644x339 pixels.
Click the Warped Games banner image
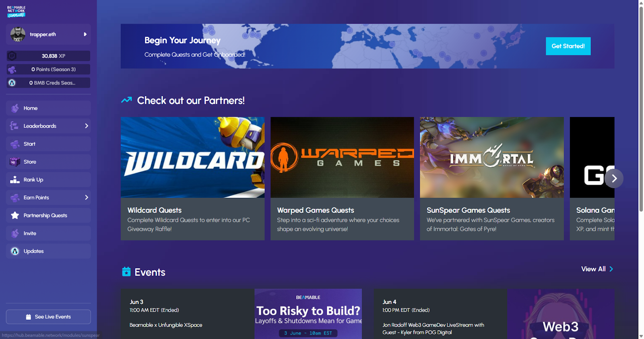click(x=342, y=157)
